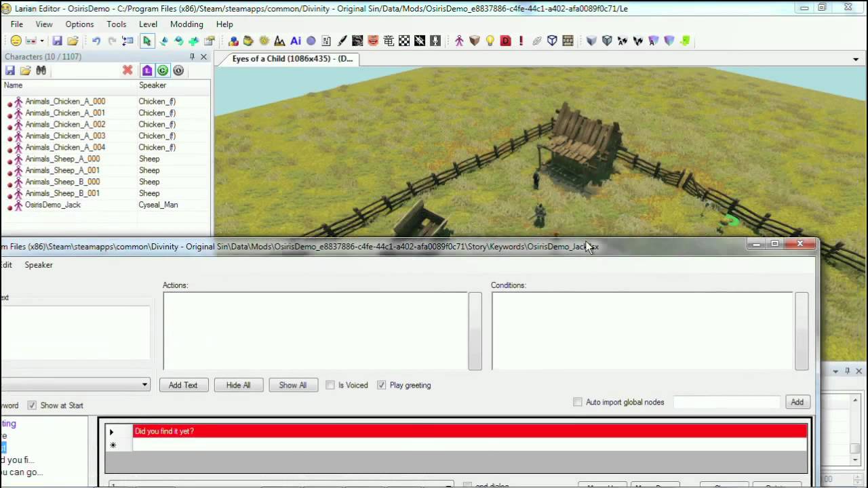Click the green plus Add object tool
Viewport: 868px width, 488px height.
(193, 41)
